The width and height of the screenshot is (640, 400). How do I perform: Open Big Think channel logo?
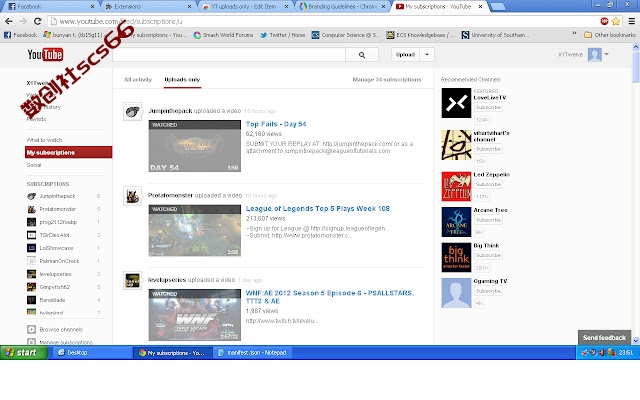(x=456, y=258)
